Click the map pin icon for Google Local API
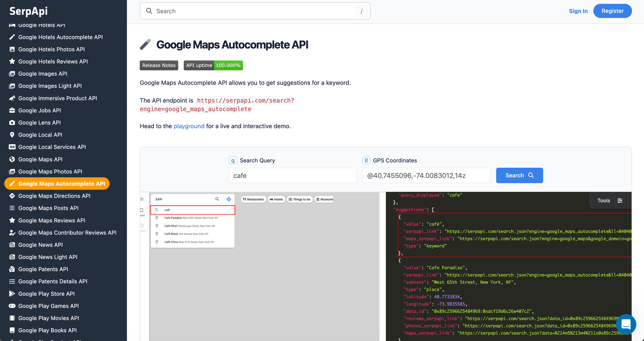This screenshot has height=341, width=644. (x=12, y=135)
